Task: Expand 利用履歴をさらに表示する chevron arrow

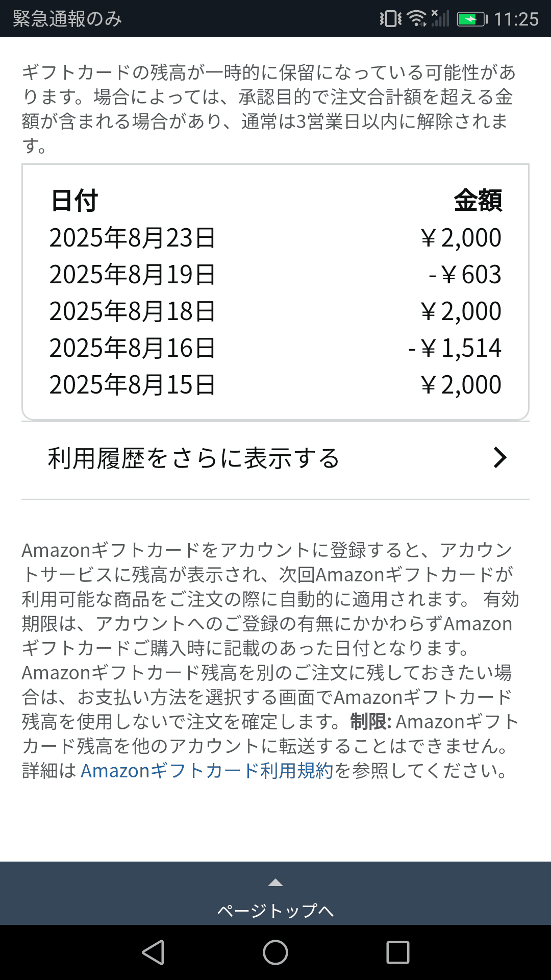Action: click(500, 458)
